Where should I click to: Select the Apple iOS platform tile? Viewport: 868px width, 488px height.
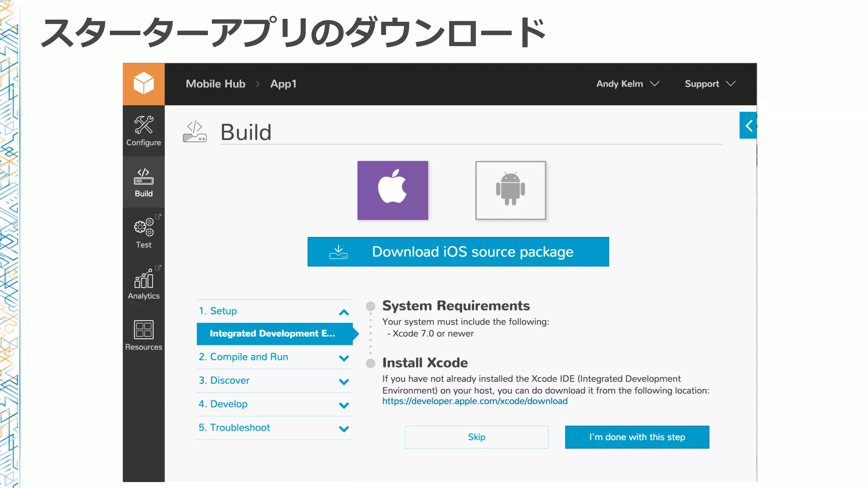(x=392, y=190)
